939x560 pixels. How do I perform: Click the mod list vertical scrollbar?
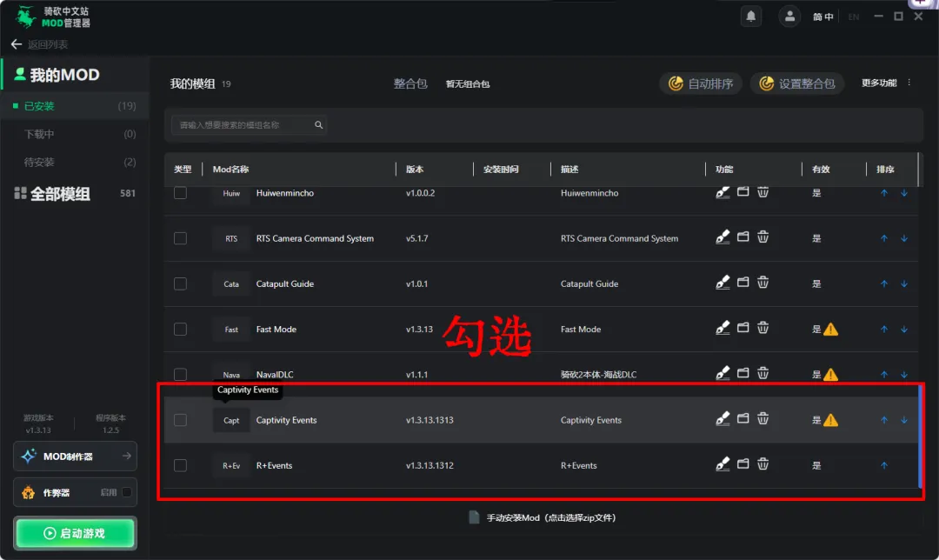coord(921,436)
